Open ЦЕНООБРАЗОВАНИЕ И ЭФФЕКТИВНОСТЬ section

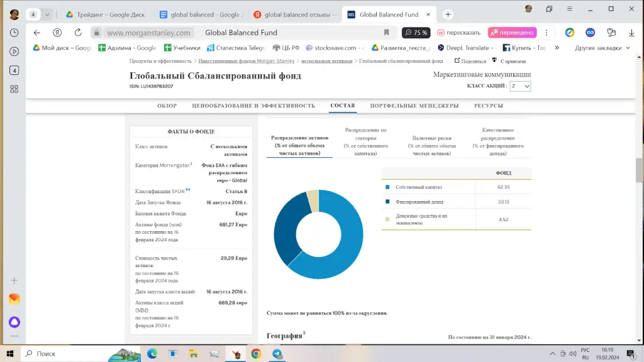(253, 106)
